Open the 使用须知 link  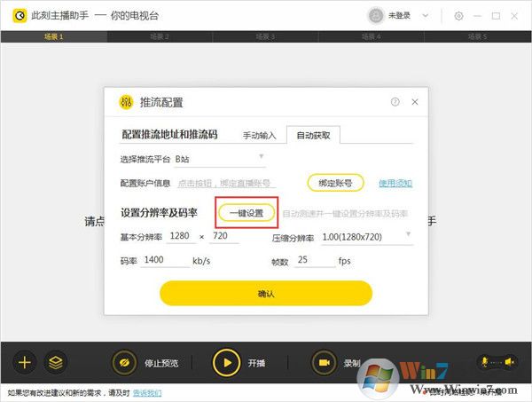click(x=395, y=184)
